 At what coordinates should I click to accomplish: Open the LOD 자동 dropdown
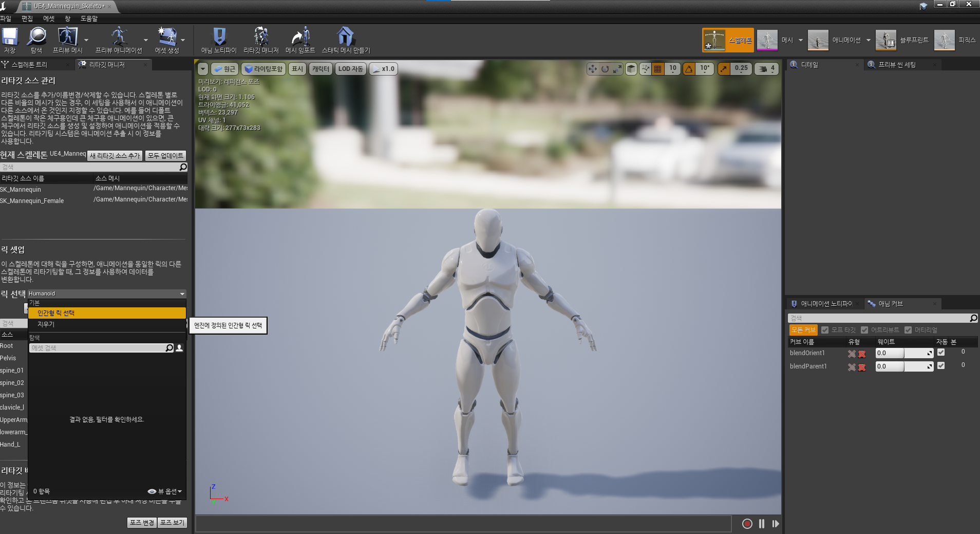[x=350, y=69]
